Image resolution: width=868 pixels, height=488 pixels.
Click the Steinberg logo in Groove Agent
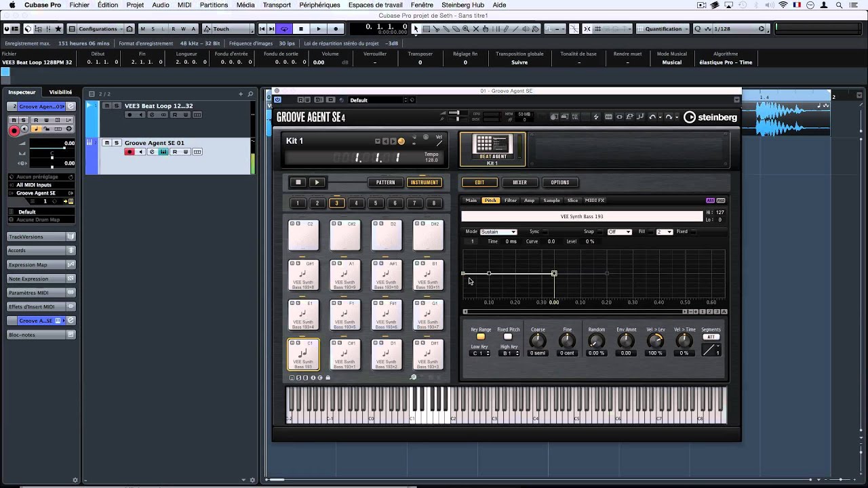coord(710,117)
